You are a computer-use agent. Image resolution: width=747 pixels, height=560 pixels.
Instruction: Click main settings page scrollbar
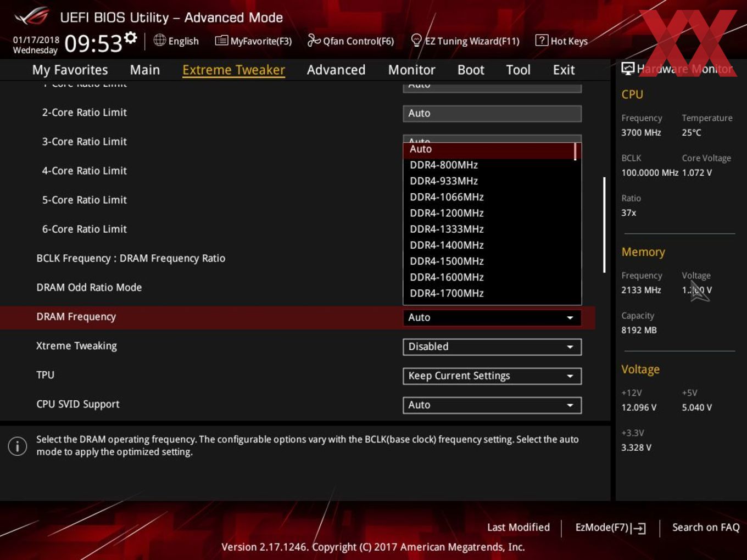604,225
